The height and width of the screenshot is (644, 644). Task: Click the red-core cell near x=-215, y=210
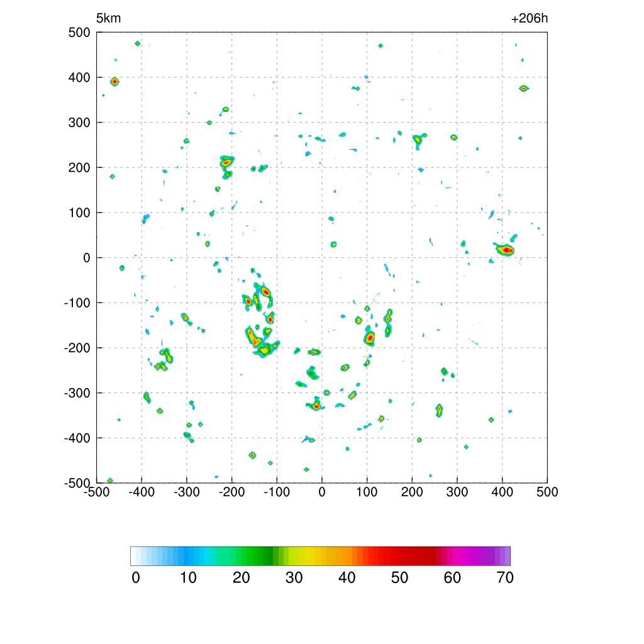(x=226, y=162)
